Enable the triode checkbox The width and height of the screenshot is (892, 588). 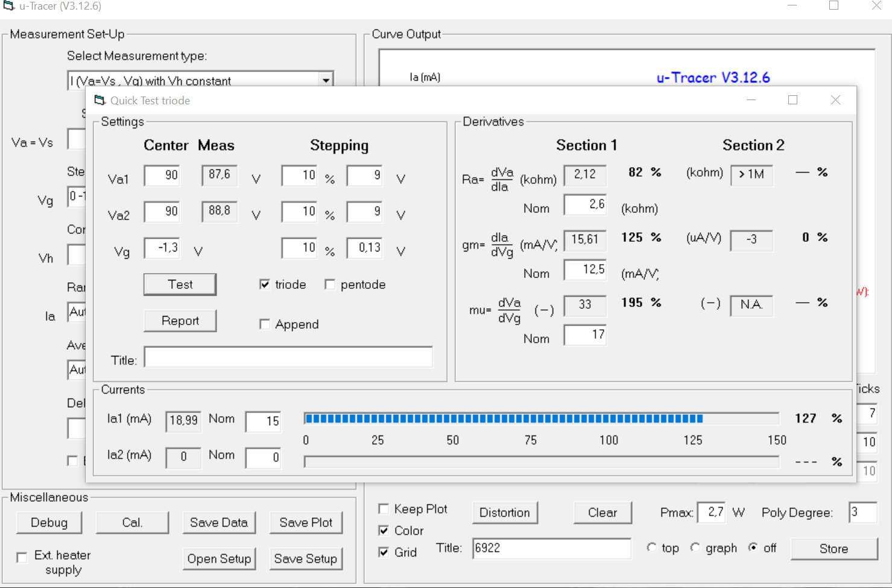click(x=264, y=284)
